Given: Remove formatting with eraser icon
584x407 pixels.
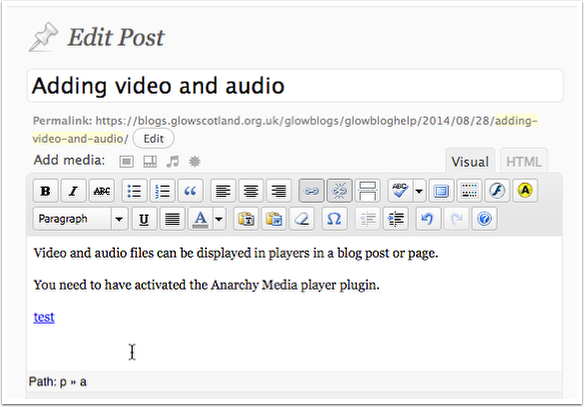Looking at the screenshot, I should click(301, 219).
